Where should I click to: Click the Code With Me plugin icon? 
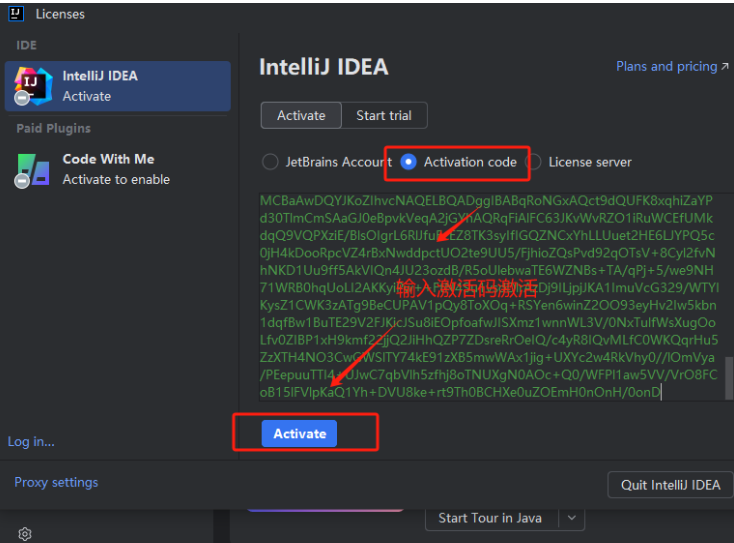[33, 170]
